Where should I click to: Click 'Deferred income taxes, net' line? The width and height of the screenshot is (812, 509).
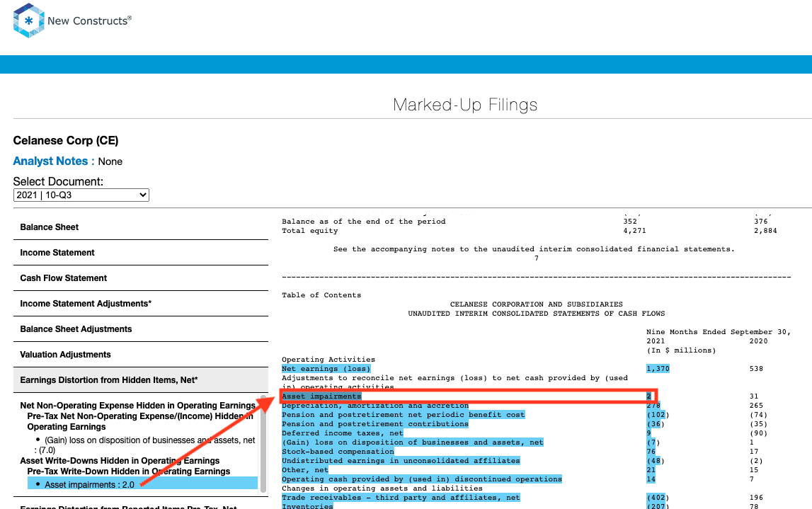pyautogui.click(x=343, y=433)
